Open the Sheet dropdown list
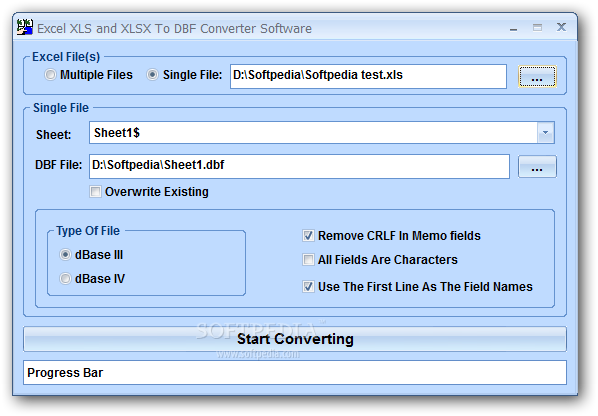Image resolution: width=598 pixels, height=416 pixels. coord(545,133)
